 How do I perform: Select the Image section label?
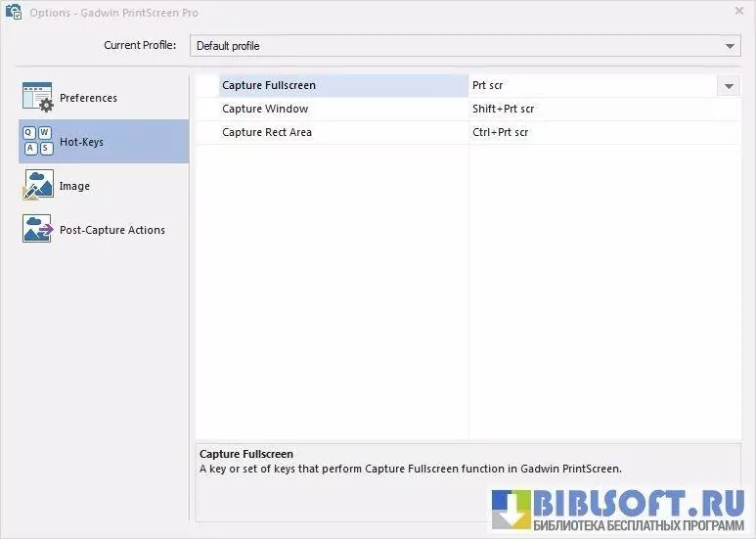(74, 186)
